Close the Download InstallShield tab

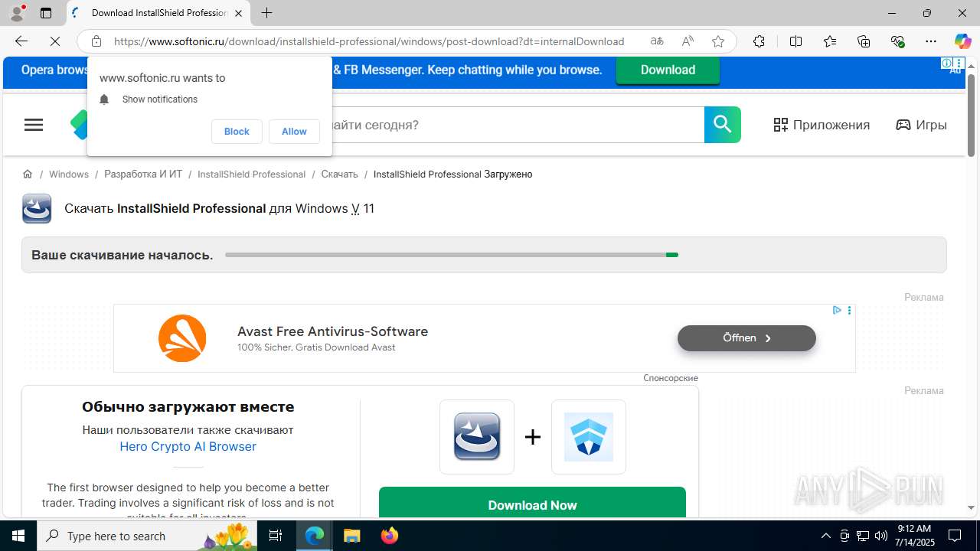point(238,13)
